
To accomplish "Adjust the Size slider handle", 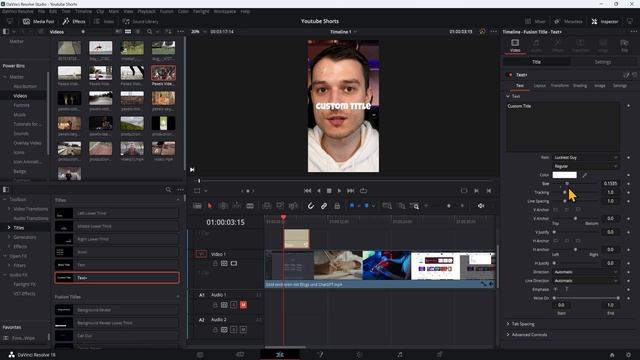I will [x=567, y=184].
